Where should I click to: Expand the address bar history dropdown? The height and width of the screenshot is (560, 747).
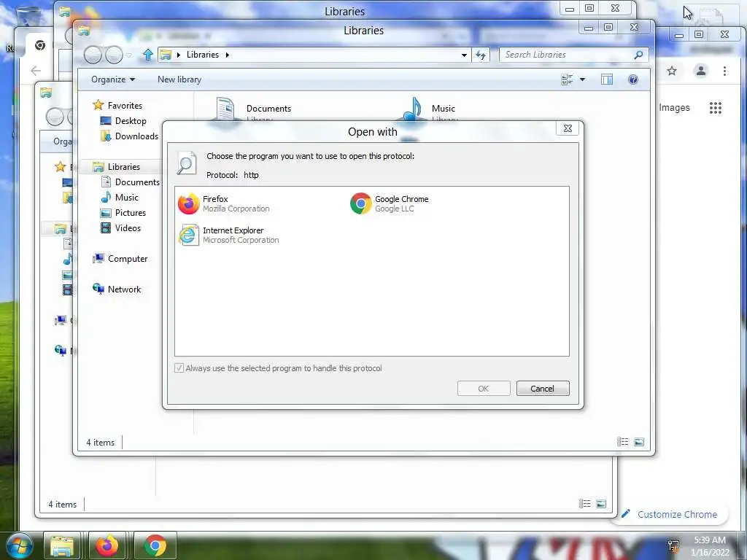coord(464,55)
